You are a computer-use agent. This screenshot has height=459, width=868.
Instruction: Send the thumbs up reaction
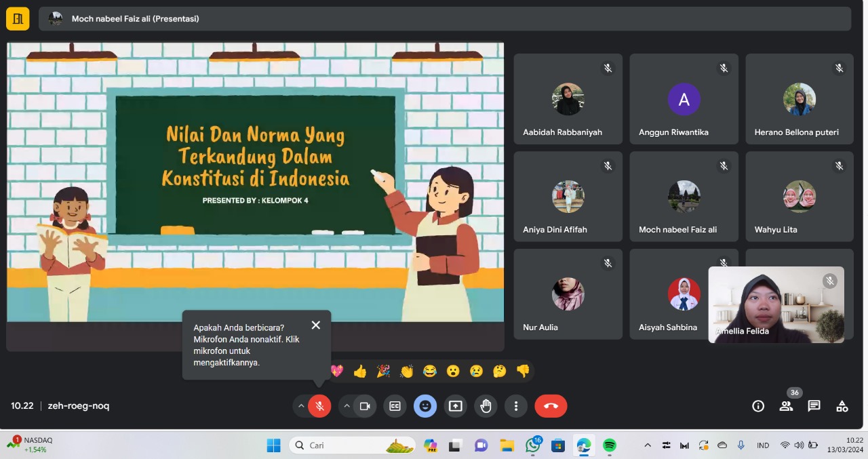coord(360,371)
